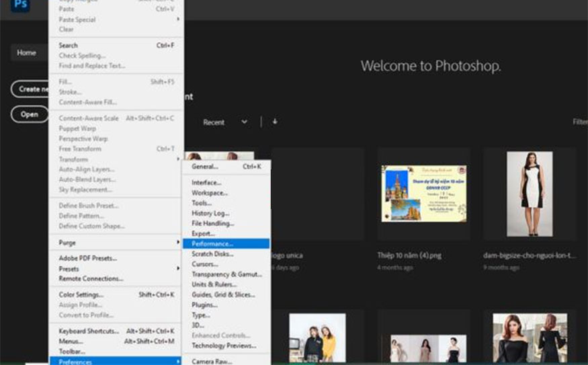Screen dimensions: 588x365
Task: Open thumbnail showing three dress models
Action: coord(428,348)
